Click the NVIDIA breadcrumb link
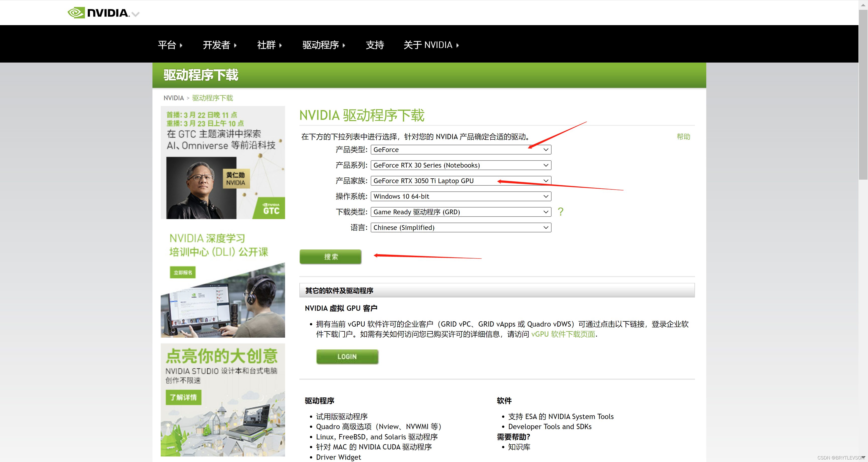This screenshot has height=462, width=868. (x=174, y=98)
